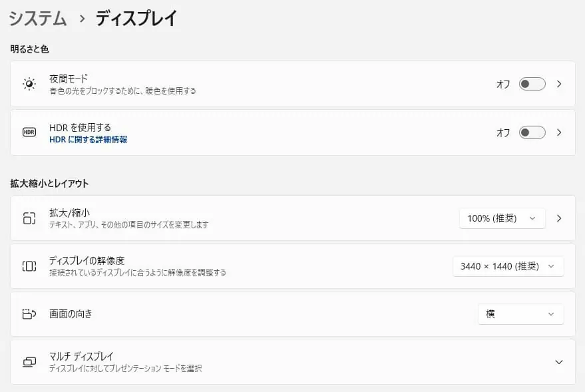
Task: Open HDR settings via right chevron
Action: tap(559, 132)
